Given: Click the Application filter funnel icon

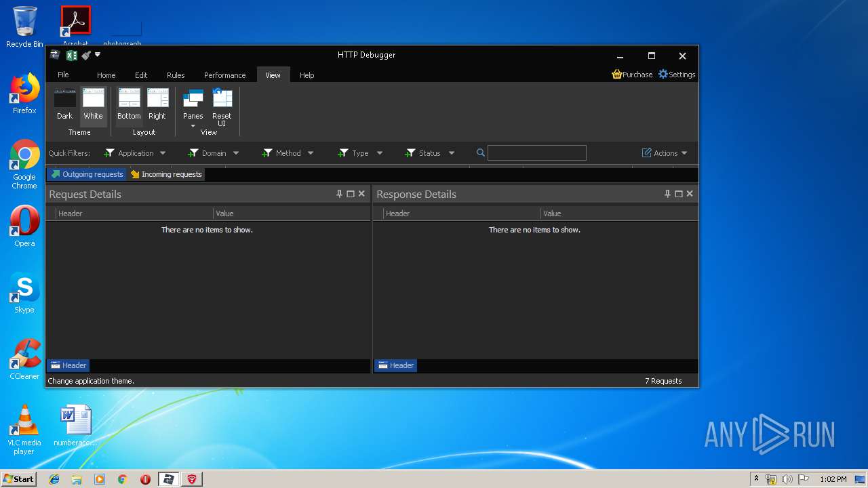Looking at the screenshot, I should (x=108, y=153).
